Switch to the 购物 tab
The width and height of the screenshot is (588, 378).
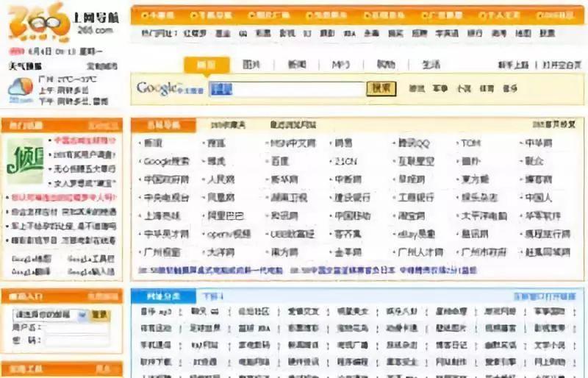[x=386, y=65]
